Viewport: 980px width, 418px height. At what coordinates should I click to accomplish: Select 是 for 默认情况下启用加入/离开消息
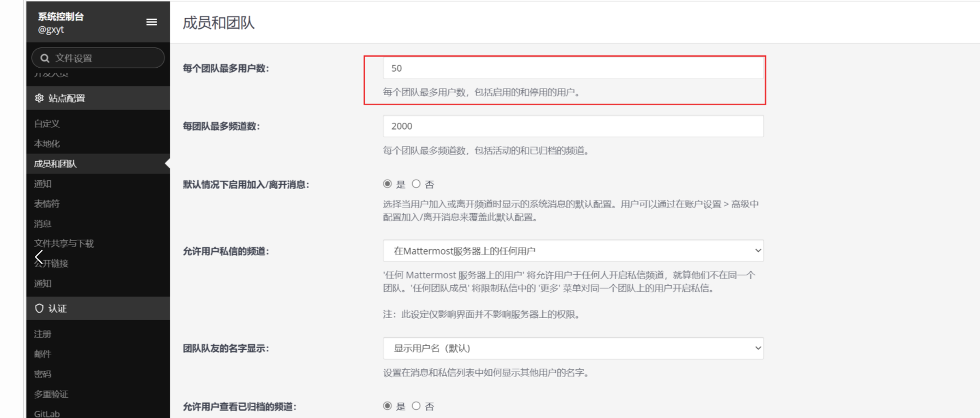pos(388,184)
